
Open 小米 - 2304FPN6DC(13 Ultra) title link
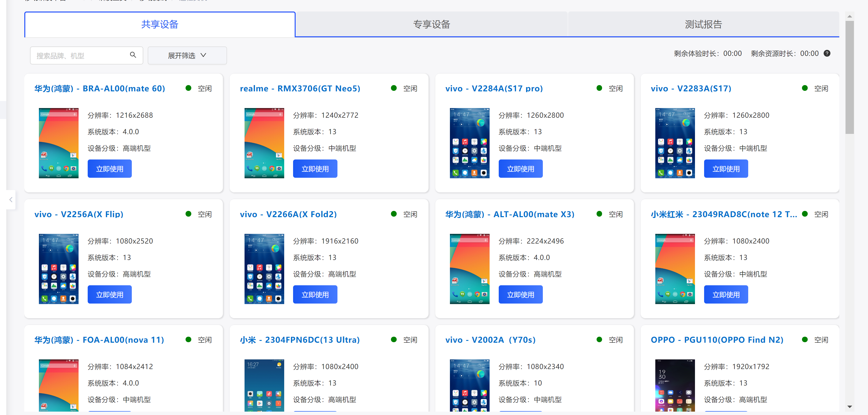tap(300, 340)
